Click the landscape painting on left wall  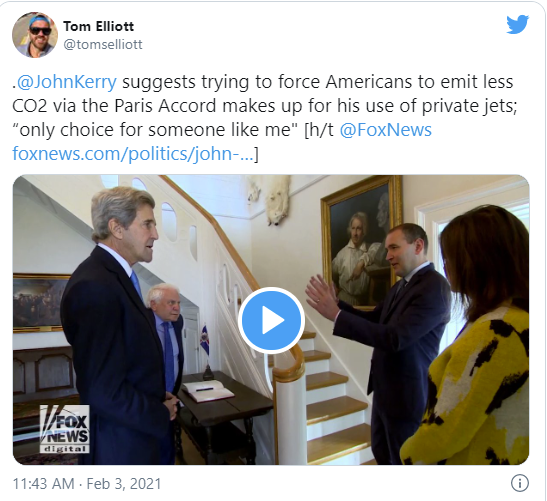pos(39,303)
